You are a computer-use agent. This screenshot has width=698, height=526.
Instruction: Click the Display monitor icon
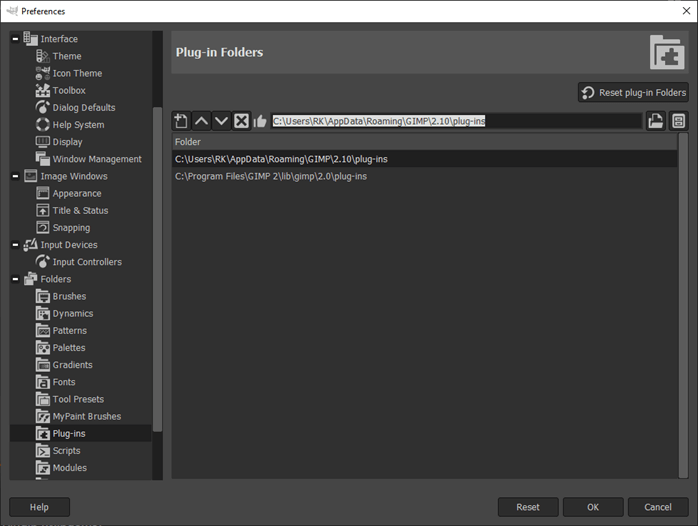[x=43, y=142]
